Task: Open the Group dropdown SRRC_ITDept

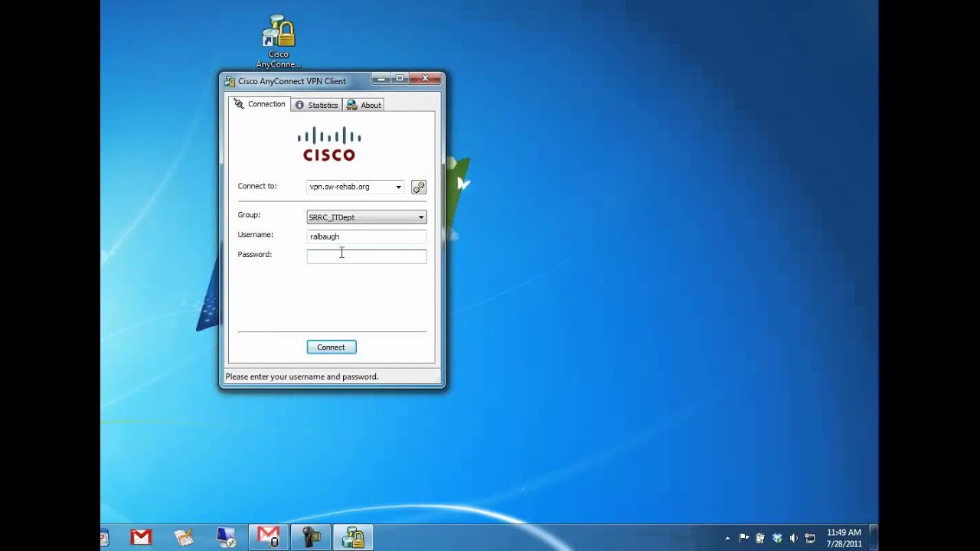Action: [x=367, y=217]
